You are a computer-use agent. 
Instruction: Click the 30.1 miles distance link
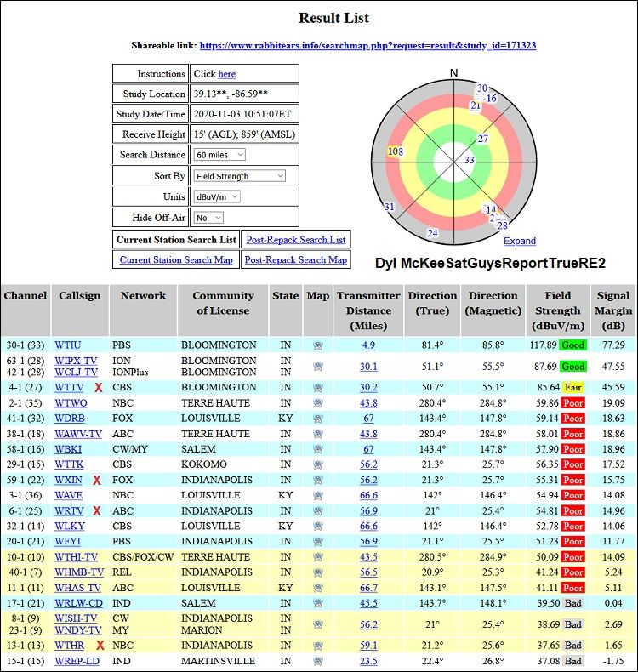368,367
